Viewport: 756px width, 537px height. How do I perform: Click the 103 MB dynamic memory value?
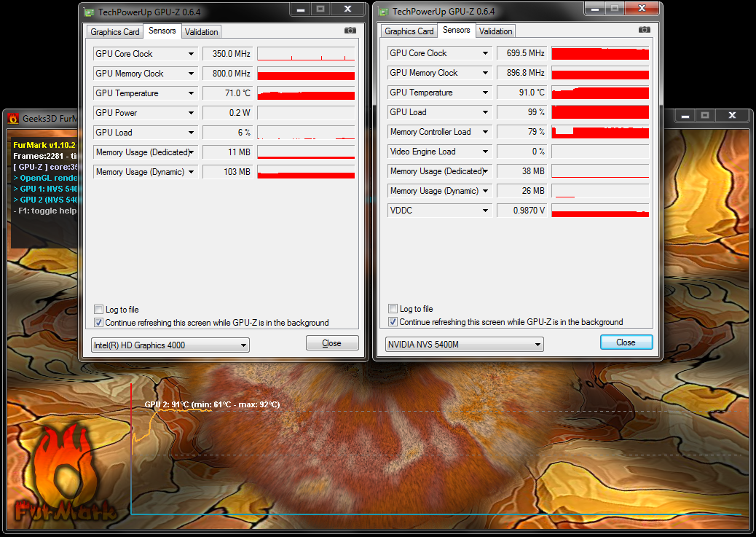tap(228, 172)
